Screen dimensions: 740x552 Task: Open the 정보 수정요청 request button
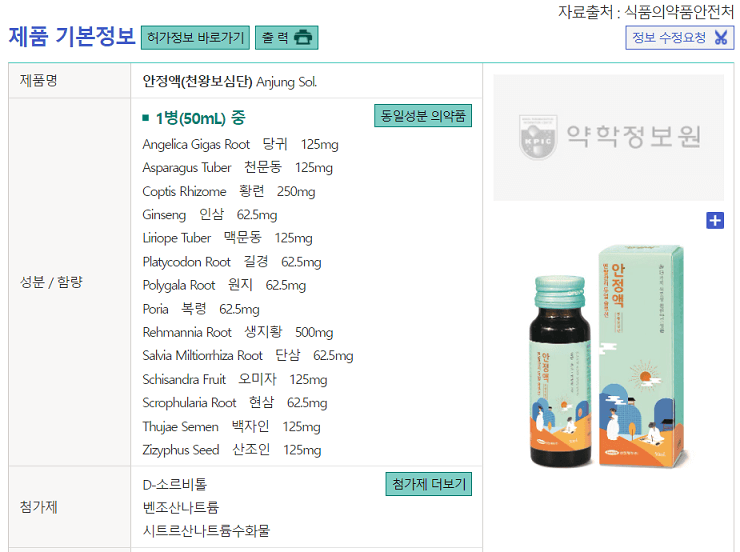[680, 37]
